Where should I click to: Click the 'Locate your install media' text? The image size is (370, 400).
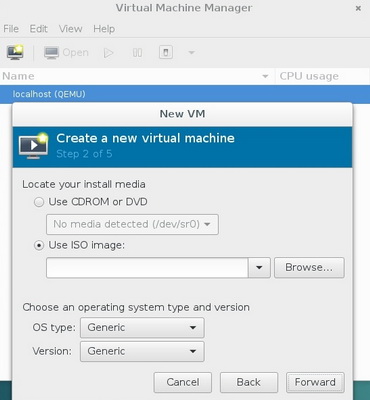point(84,184)
